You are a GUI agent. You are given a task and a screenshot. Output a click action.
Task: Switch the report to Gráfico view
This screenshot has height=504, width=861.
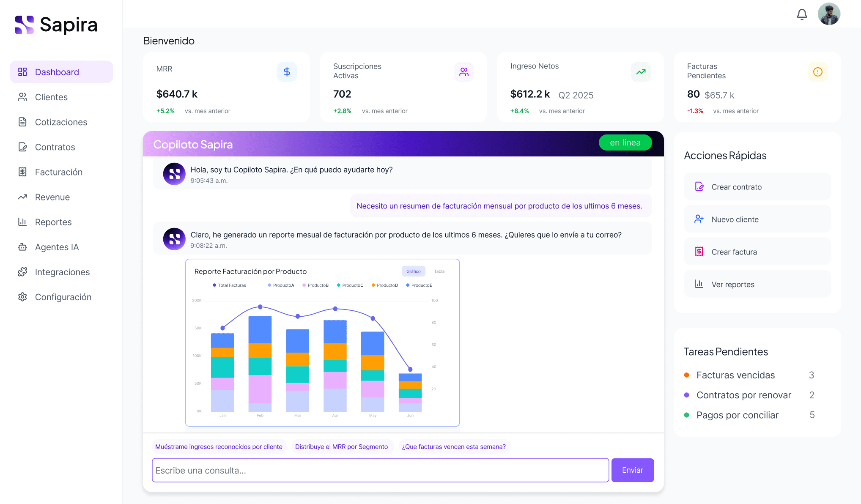(413, 271)
